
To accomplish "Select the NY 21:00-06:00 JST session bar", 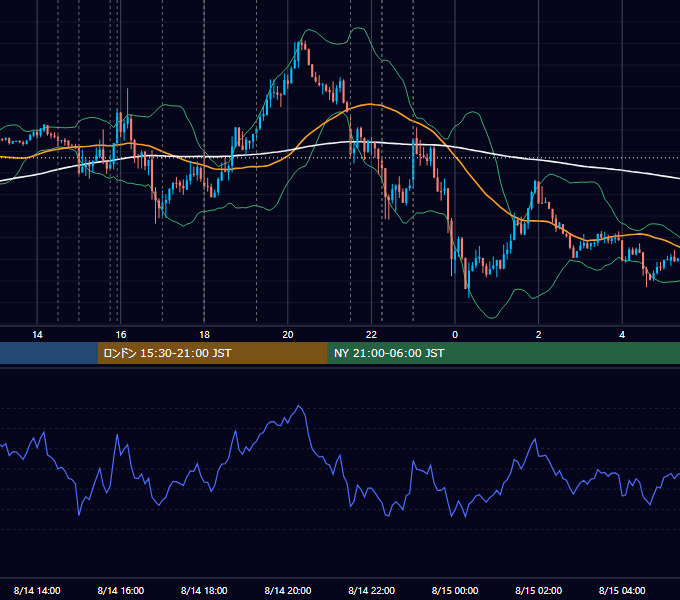I will pos(503,353).
